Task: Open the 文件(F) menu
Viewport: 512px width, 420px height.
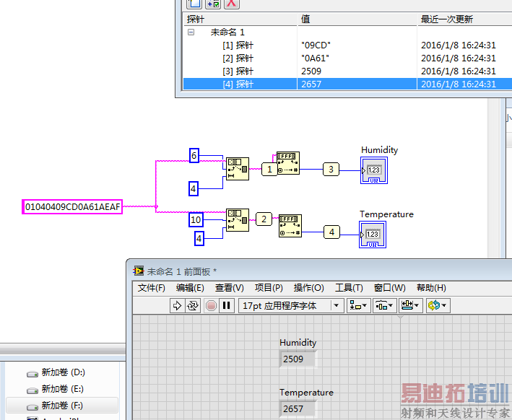Action: pos(151,288)
